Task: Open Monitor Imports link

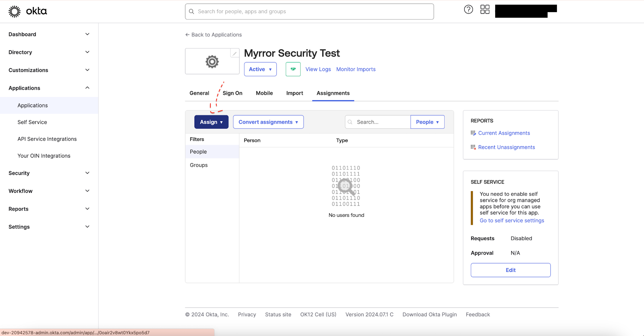Action: 356,69
